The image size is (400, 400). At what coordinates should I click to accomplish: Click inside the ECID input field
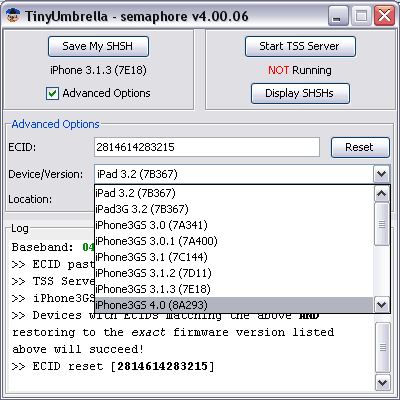207,147
